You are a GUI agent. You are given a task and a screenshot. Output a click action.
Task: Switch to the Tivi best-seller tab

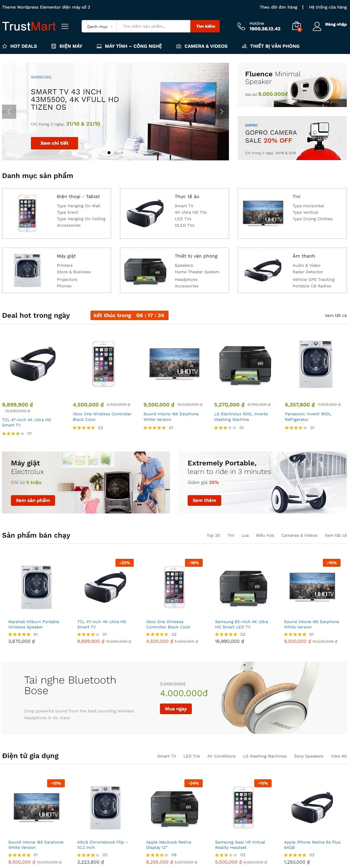[x=231, y=535]
